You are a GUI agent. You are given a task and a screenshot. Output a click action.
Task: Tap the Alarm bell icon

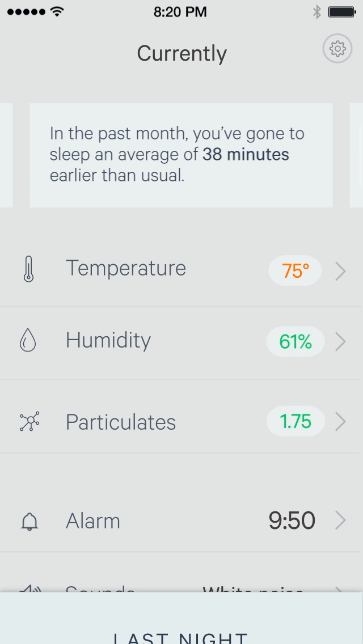coord(29,521)
